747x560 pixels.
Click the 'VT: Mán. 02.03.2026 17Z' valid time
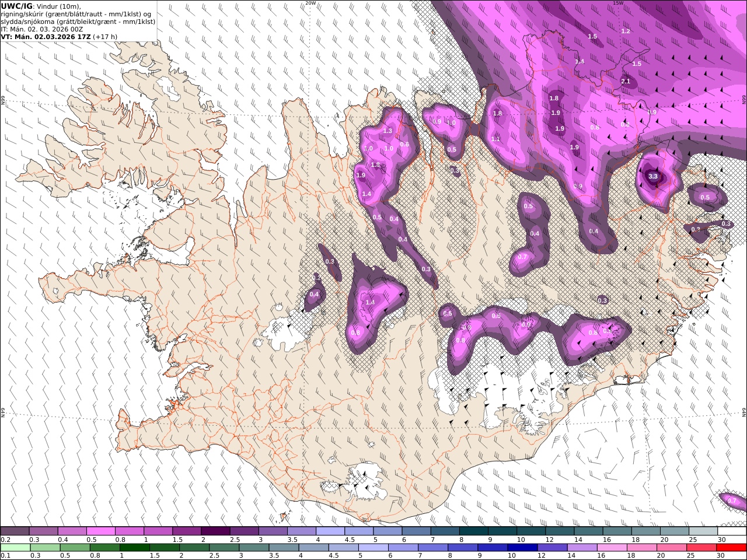(45, 37)
